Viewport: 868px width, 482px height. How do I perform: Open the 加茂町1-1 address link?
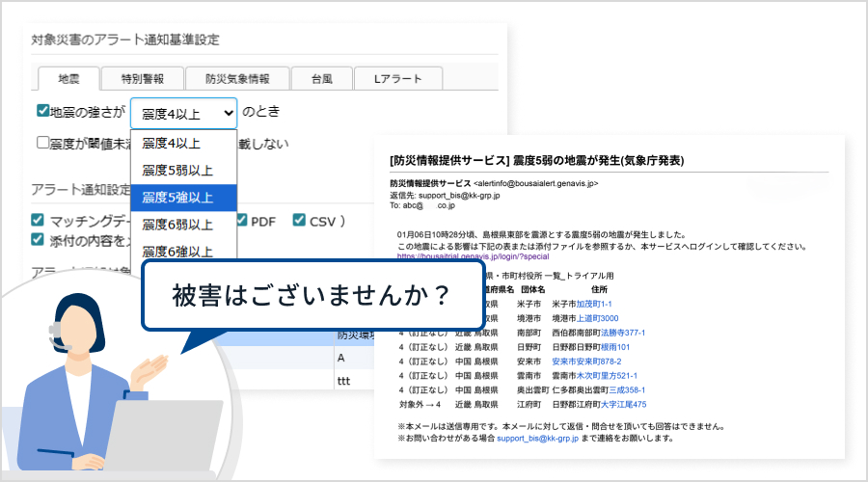pyautogui.click(x=594, y=304)
